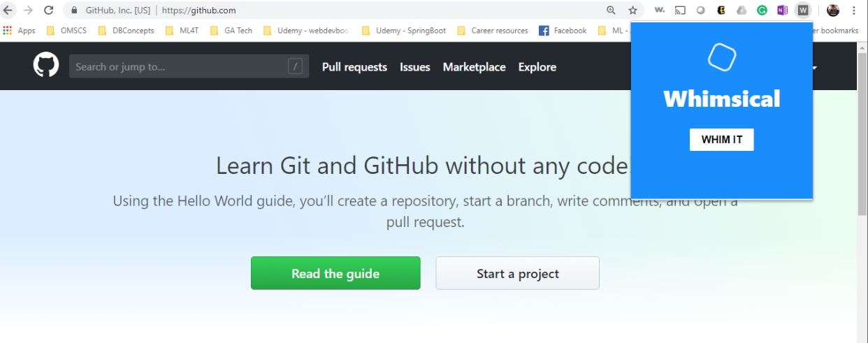Image resolution: width=868 pixels, height=343 pixels.
Task: Open the Whimsical extension toolbar icon
Action: pos(803,10)
